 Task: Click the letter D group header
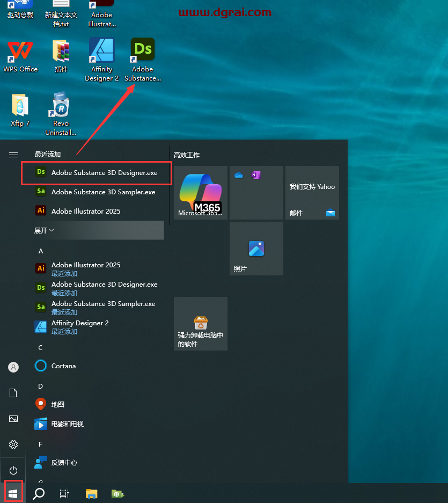pyautogui.click(x=40, y=386)
